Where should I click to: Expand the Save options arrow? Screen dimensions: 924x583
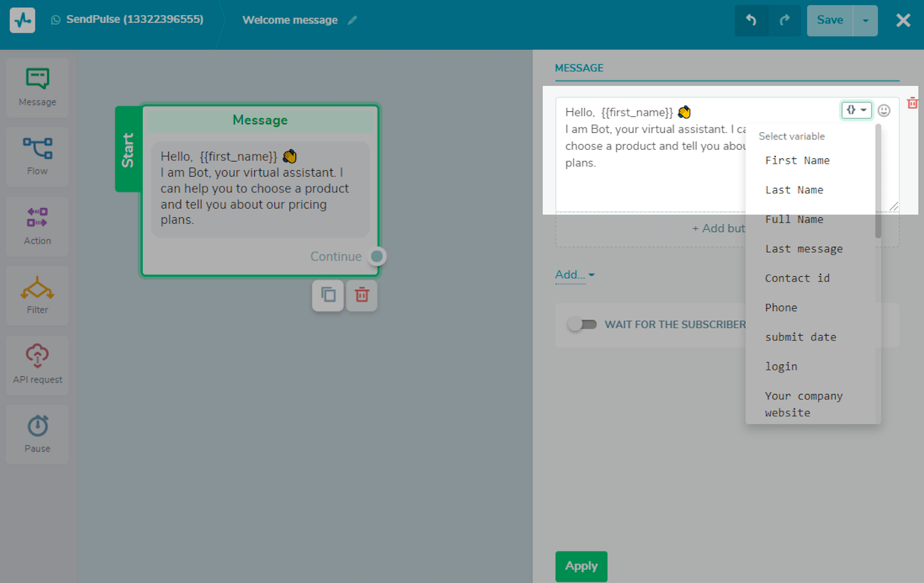click(865, 20)
